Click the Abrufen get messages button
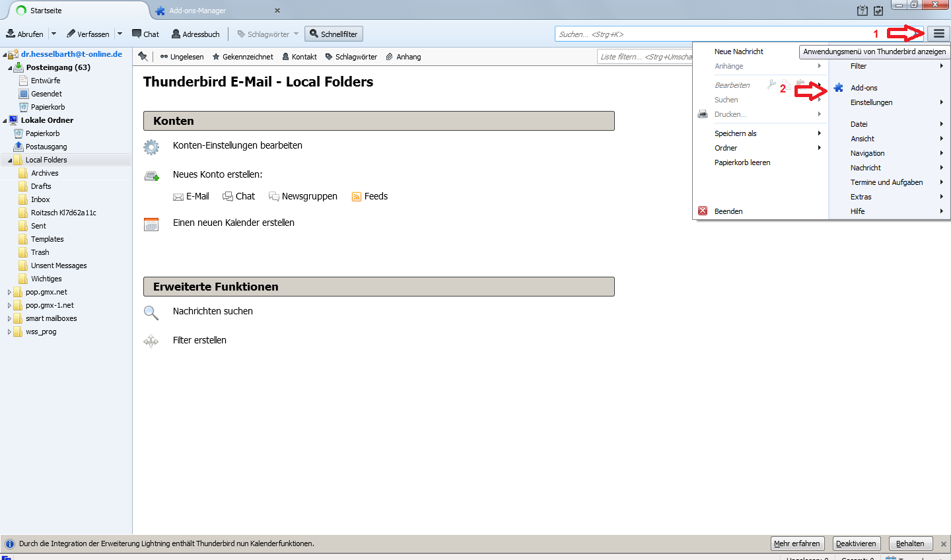The image size is (951, 560). tap(25, 34)
